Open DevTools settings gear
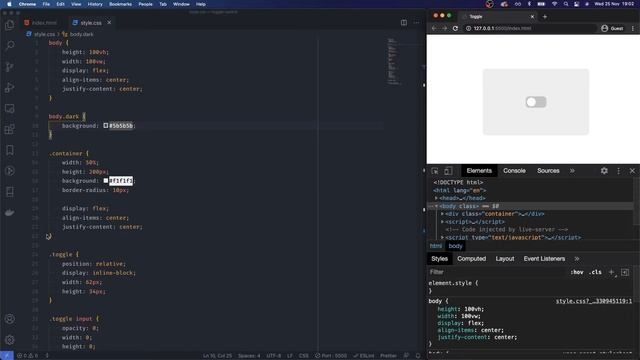 [x=604, y=171]
